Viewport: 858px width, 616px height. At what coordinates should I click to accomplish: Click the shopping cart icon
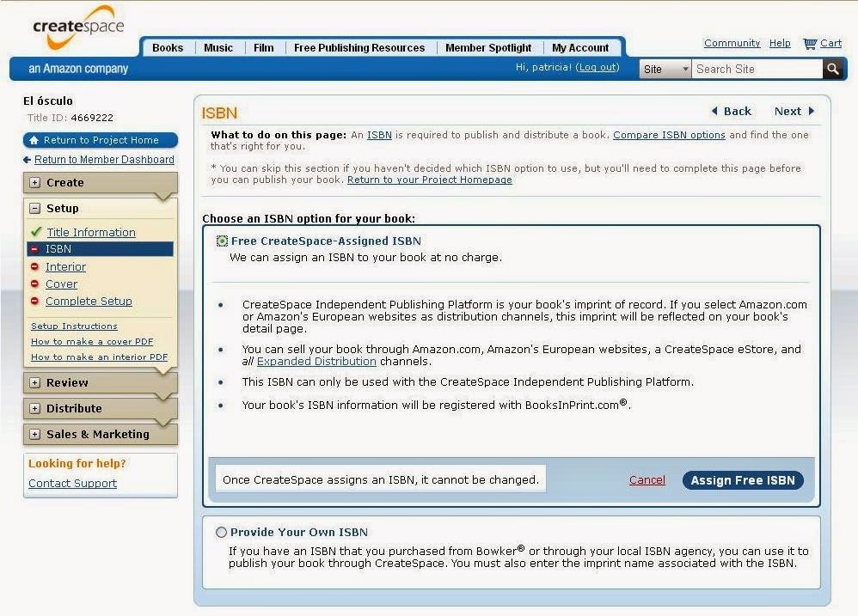pos(810,43)
